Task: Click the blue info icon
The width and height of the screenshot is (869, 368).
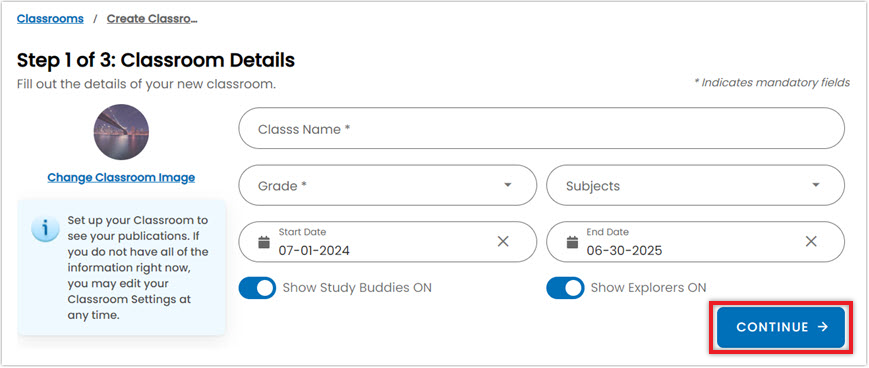Action: [45, 229]
